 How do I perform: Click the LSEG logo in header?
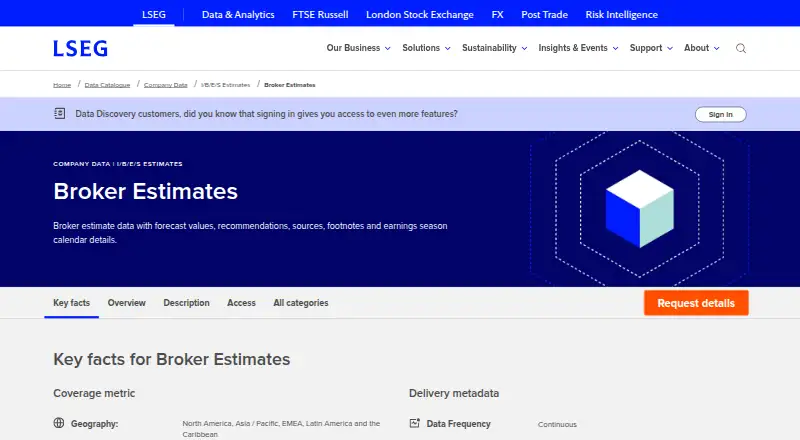pos(81,48)
